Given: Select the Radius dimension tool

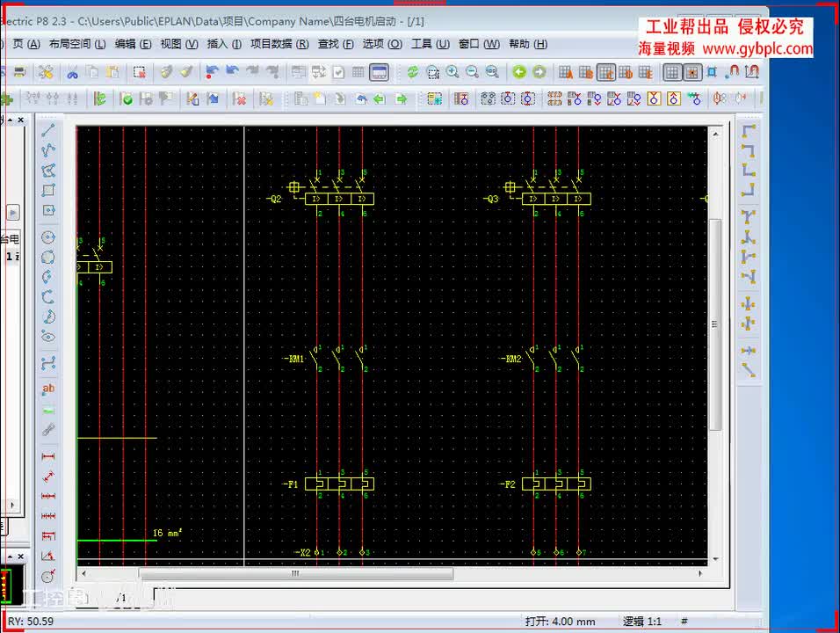Looking at the screenshot, I should (48, 576).
